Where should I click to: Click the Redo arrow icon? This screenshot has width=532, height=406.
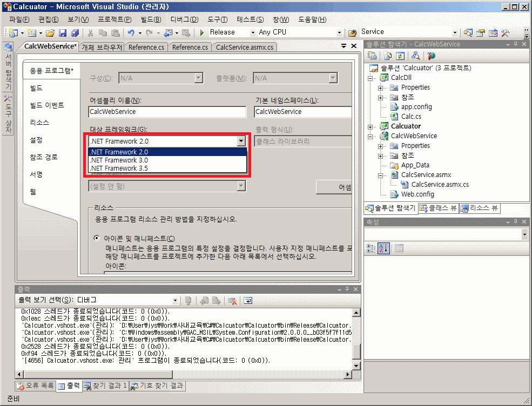click(149, 32)
